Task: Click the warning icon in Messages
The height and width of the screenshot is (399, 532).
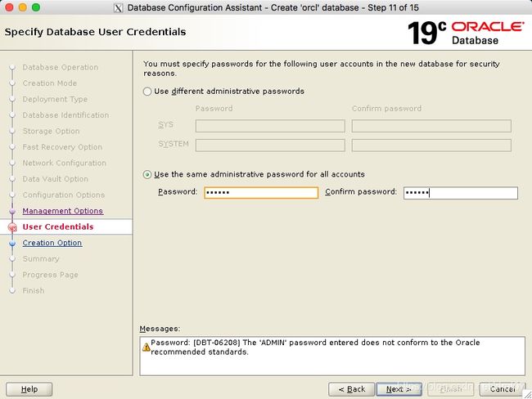Action: [146, 347]
